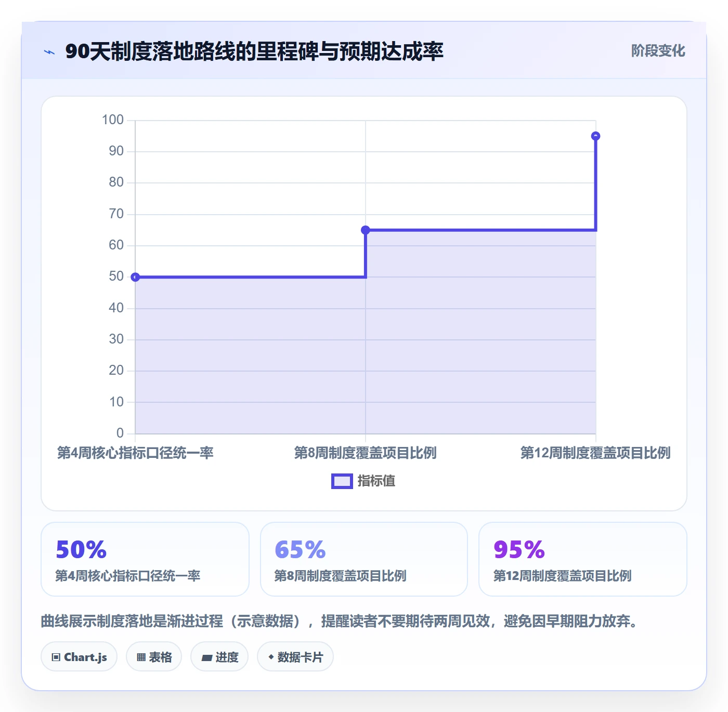This screenshot has width=728, height=712.
Task: Click the x-axis label 第4周核心指标口径统一率
Action: tap(135, 453)
